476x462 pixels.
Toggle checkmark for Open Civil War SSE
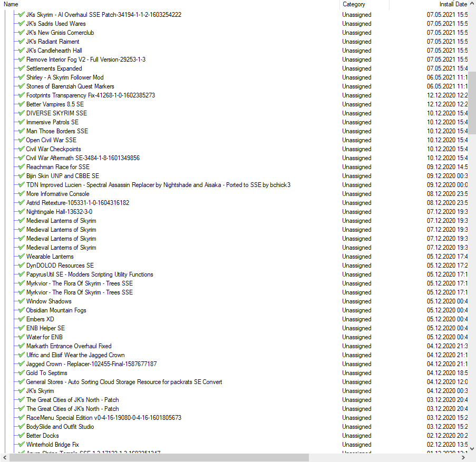pyautogui.click(x=21, y=140)
